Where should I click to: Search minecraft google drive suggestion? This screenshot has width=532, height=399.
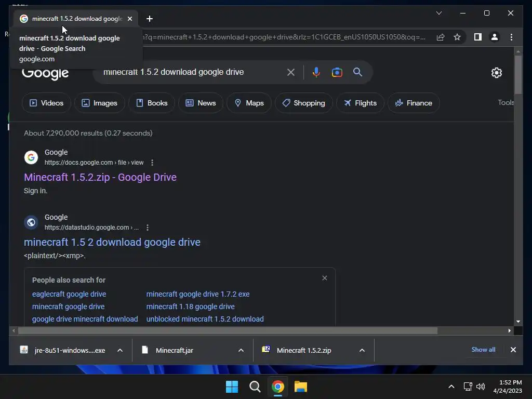point(68,307)
